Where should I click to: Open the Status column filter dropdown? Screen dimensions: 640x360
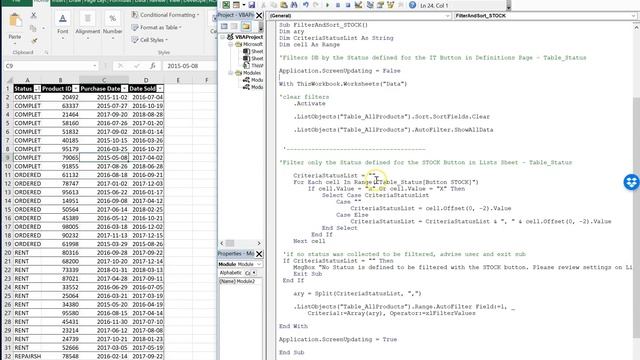click(x=37, y=89)
